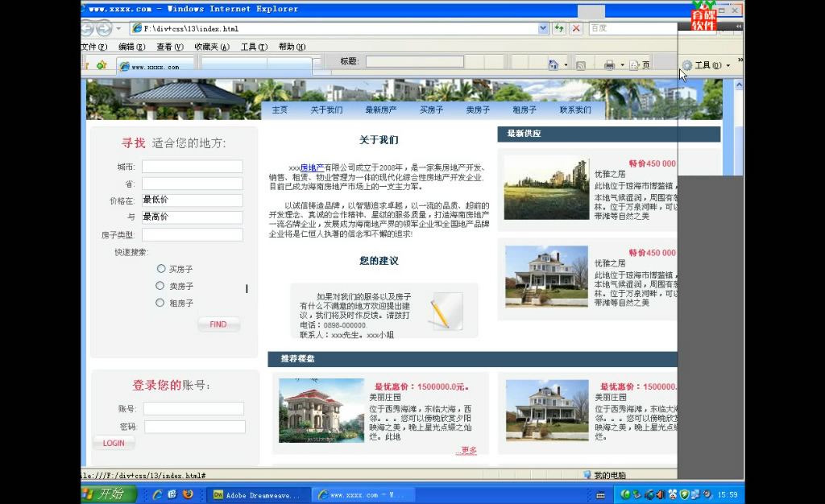The height and width of the screenshot is (504, 825).
Task: Open the second 优雅之居 listing thumbnail with white house
Action: click(x=546, y=276)
